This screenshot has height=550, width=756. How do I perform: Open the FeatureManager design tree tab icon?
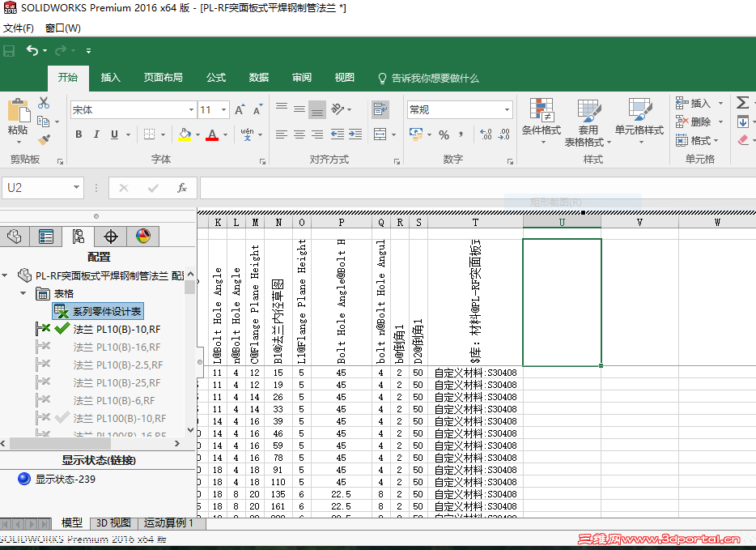[x=15, y=237]
